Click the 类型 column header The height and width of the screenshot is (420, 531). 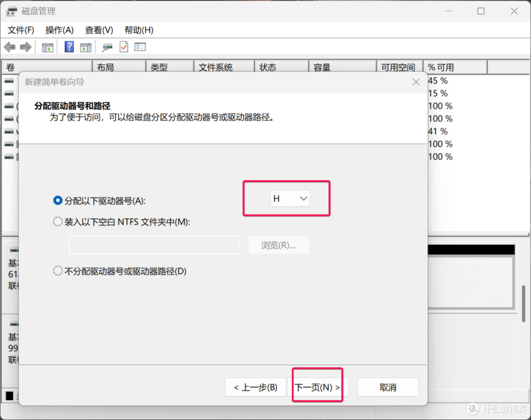(x=170, y=67)
